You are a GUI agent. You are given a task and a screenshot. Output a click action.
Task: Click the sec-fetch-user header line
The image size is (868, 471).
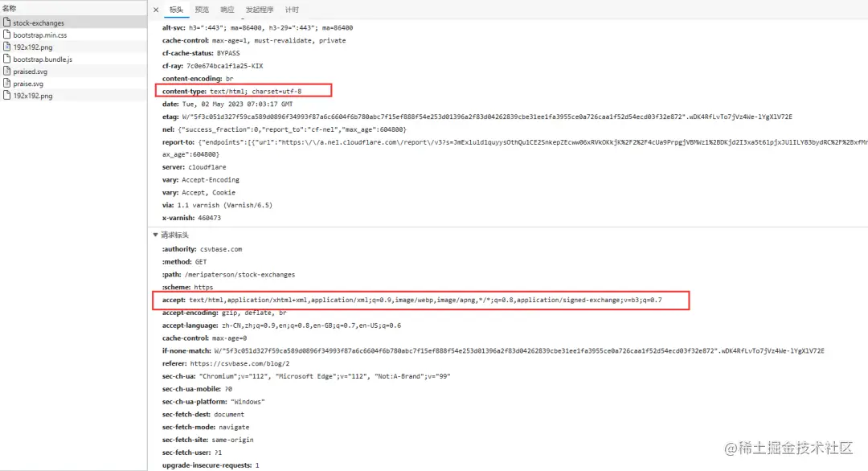192,453
